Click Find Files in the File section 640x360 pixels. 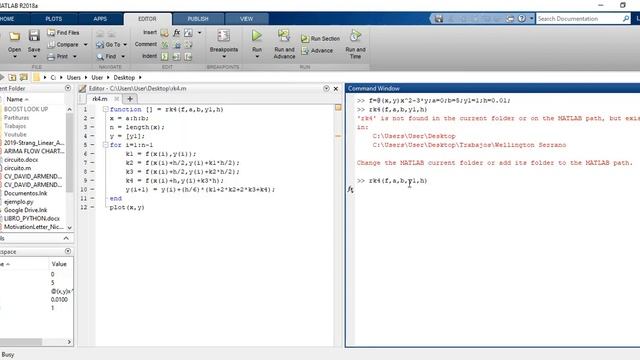click(63, 32)
